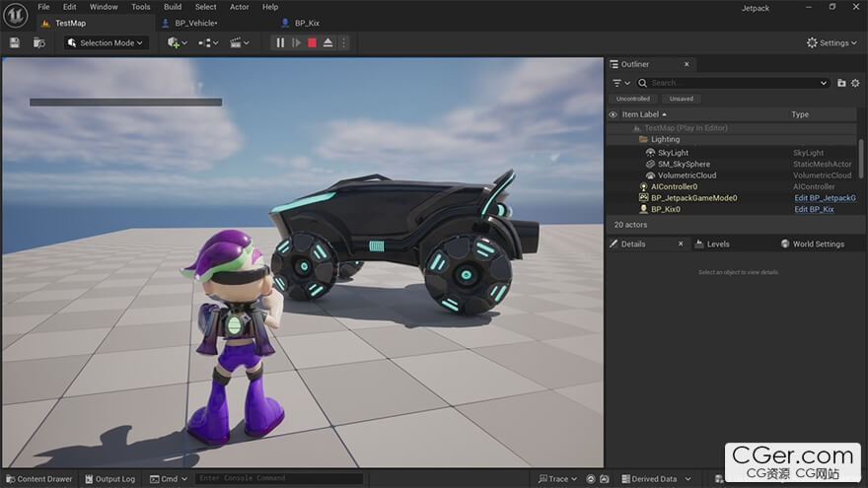Click the Enter Console Command field
The width and height of the screenshot is (868, 488).
279,478
